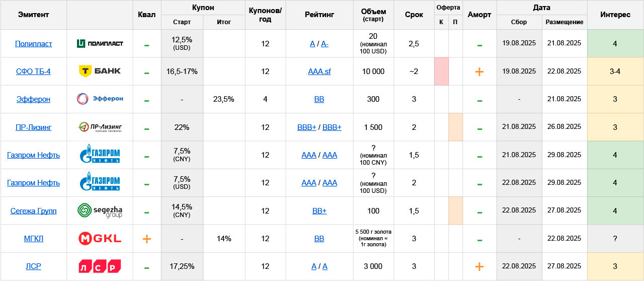Viewport: 644px width, 281px height.
Task: Click the ЛСР logo
Action: coord(100,266)
